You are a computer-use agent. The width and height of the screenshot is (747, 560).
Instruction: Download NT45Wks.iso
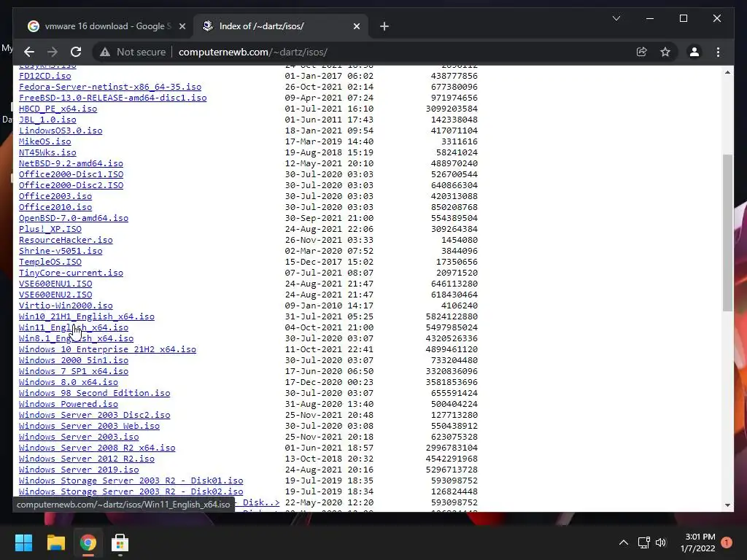coord(47,152)
